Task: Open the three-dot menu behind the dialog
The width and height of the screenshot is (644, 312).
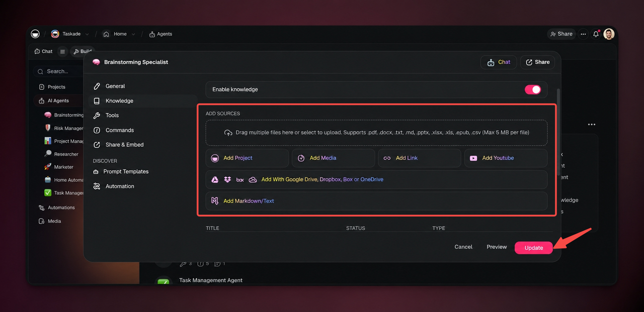Action: point(592,125)
